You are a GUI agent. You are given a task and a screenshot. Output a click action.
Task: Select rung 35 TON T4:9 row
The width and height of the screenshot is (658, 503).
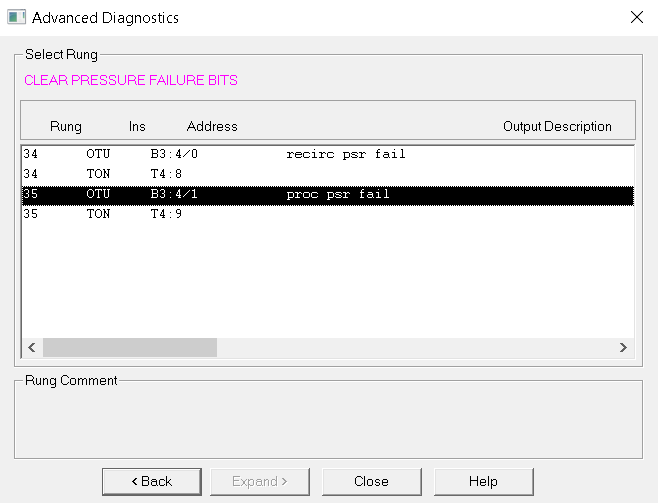tap(328, 214)
